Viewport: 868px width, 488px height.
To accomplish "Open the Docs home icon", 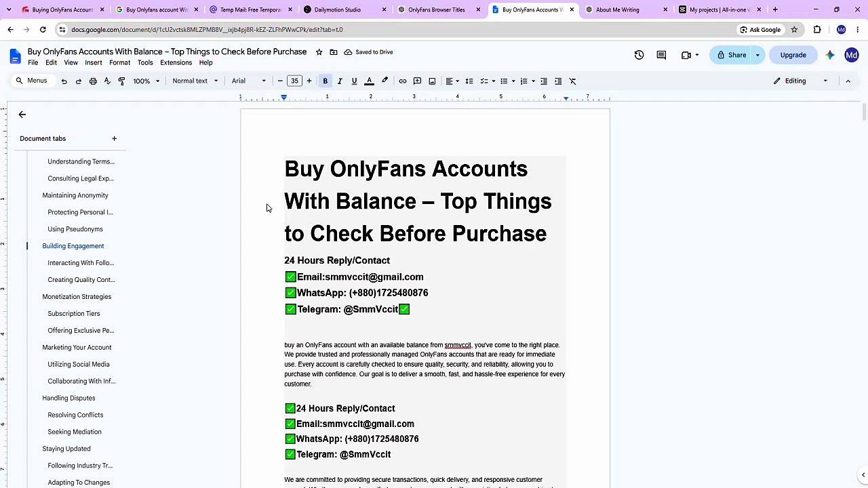I will [15, 56].
